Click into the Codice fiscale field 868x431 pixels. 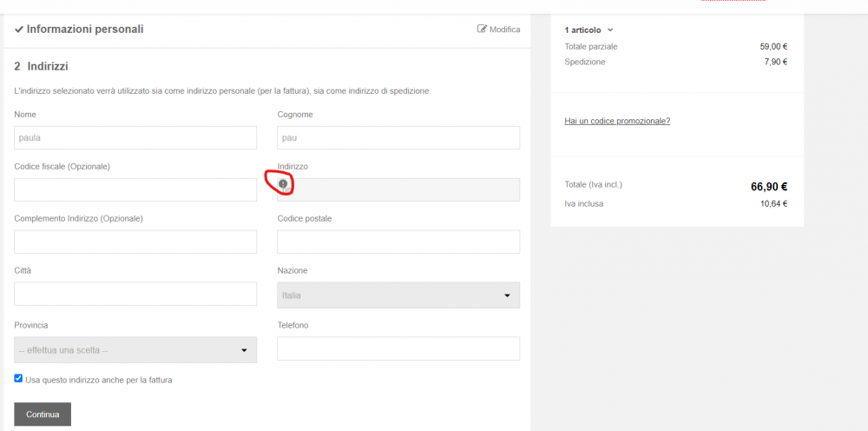[135, 190]
